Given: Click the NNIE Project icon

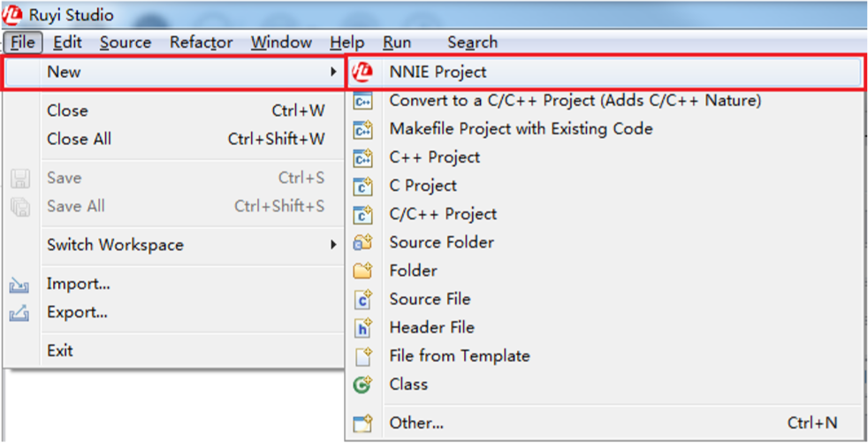Looking at the screenshot, I should [x=362, y=73].
